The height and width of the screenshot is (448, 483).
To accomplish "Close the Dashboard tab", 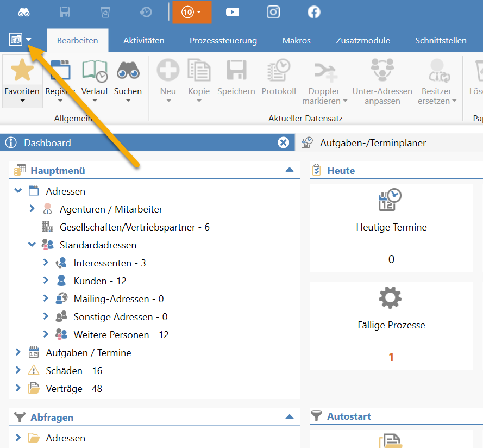I will (284, 142).
